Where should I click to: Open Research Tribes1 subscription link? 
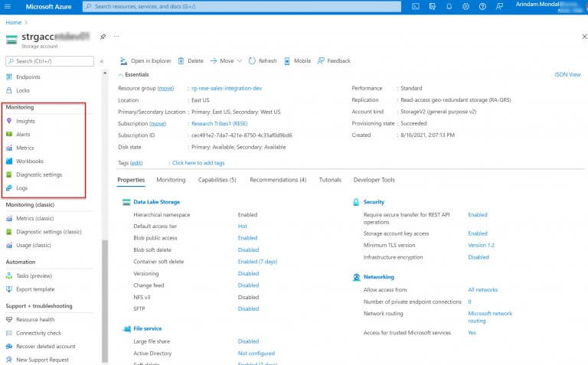[220, 124]
